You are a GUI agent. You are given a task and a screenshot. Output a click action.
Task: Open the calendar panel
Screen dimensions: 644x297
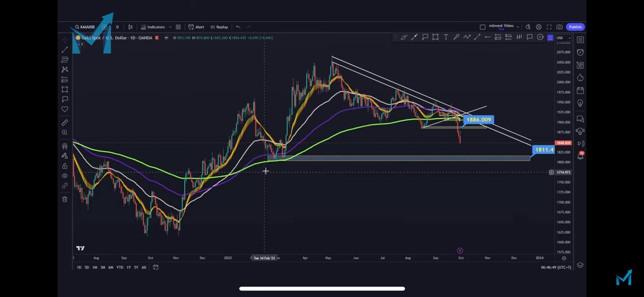[580, 90]
